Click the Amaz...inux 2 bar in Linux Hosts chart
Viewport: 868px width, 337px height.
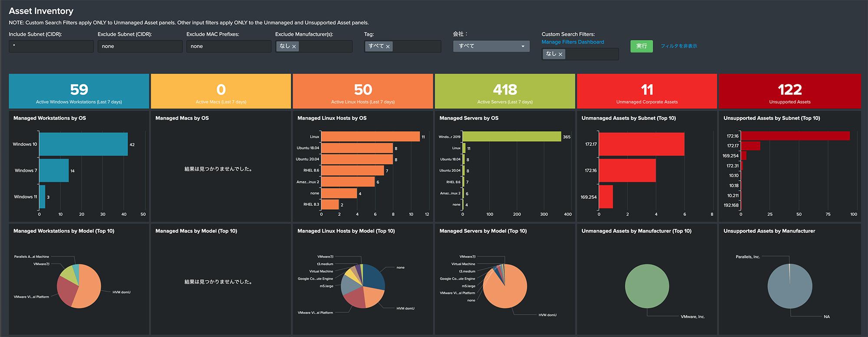348,182
